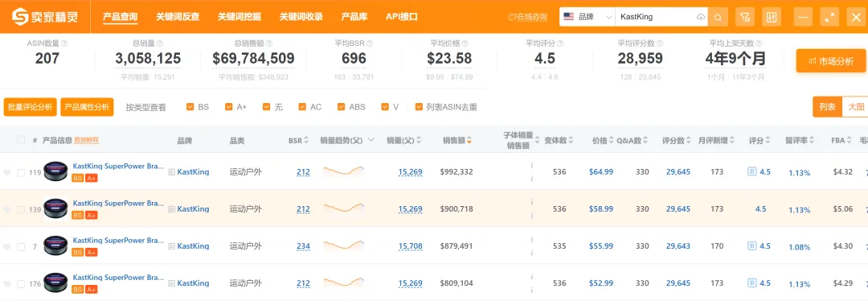Click the B badge beside rating in $809,104 row
868x301 pixels.
[x=751, y=282]
